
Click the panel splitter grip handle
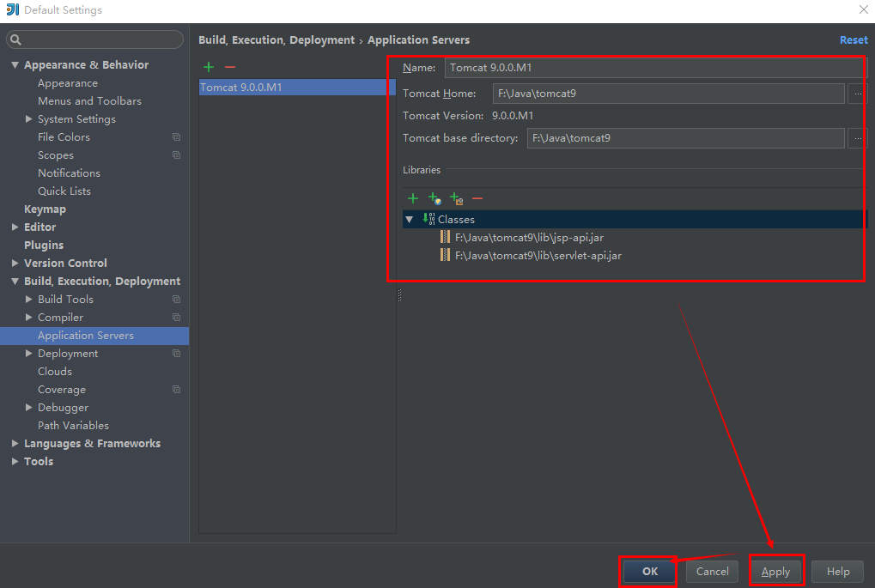(x=399, y=295)
